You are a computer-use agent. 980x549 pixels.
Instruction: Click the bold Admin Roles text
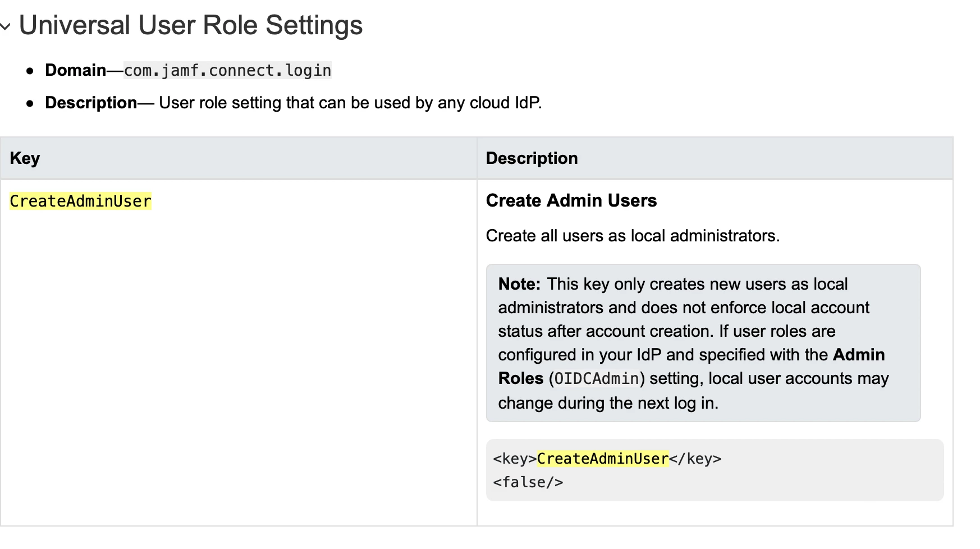(858, 355)
